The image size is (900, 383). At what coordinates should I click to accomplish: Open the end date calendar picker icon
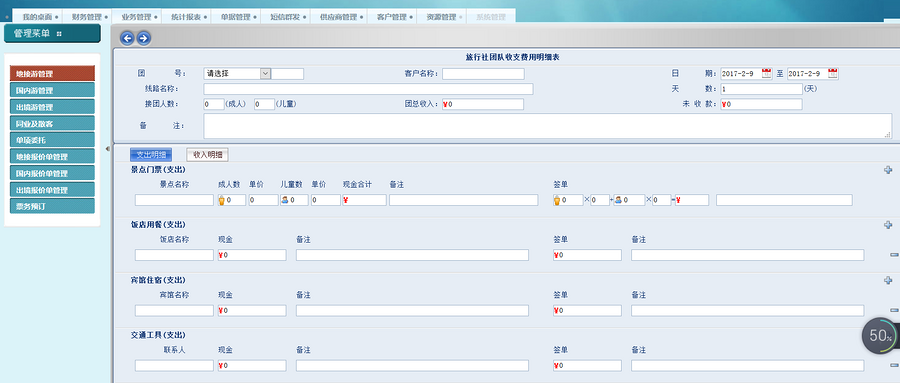833,73
